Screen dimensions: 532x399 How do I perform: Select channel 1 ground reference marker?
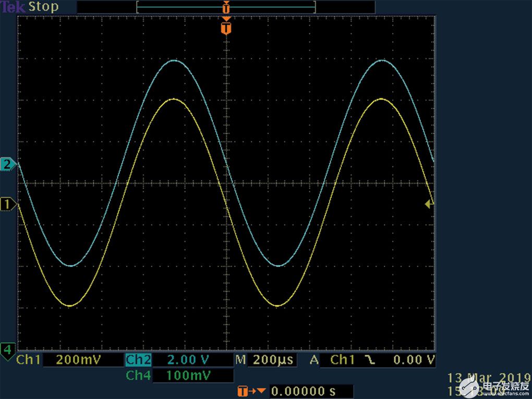[x=8, y=204]
